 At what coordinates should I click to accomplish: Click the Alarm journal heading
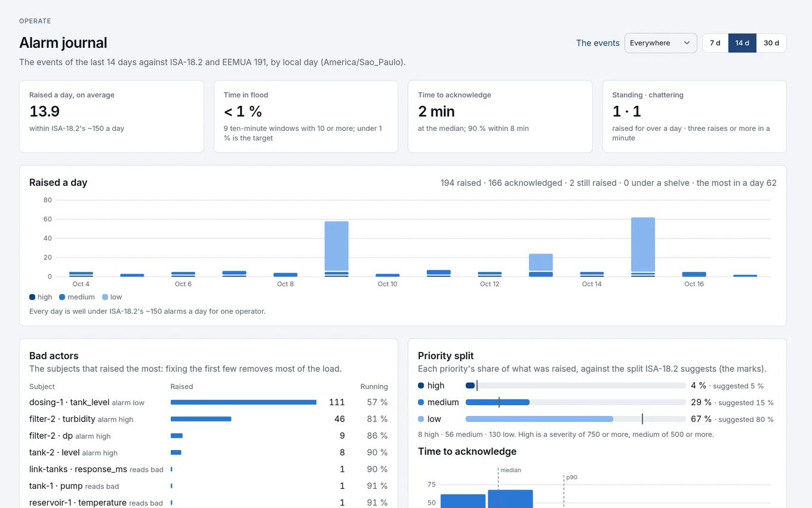pyautogui.click(x=63, y=42)
